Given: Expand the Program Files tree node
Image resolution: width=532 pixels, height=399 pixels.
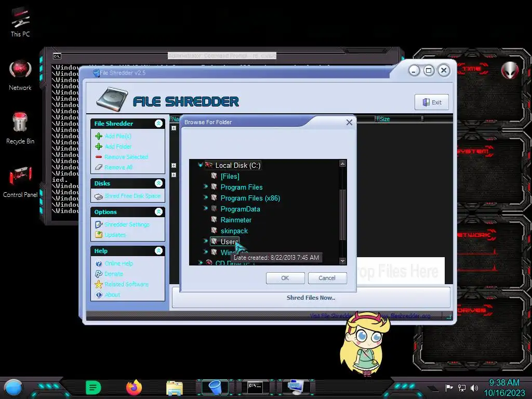Looking at the screenshot, I should [x=205, y=187].
